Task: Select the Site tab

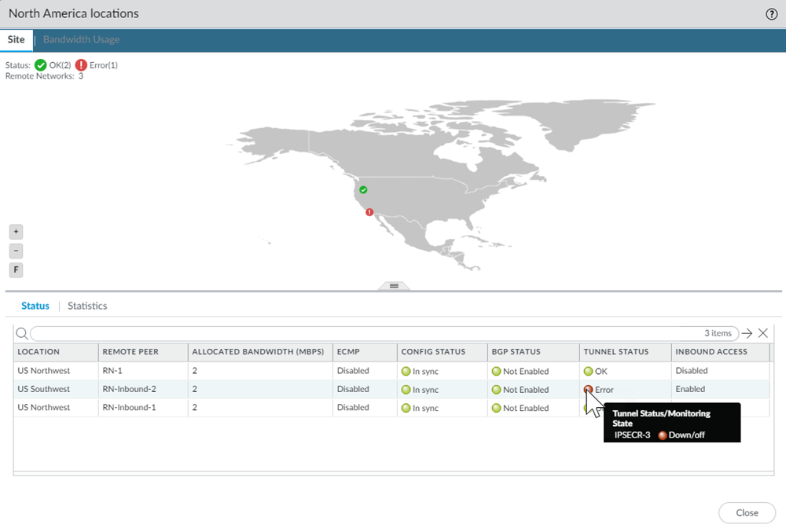Action: coord(16,39)
